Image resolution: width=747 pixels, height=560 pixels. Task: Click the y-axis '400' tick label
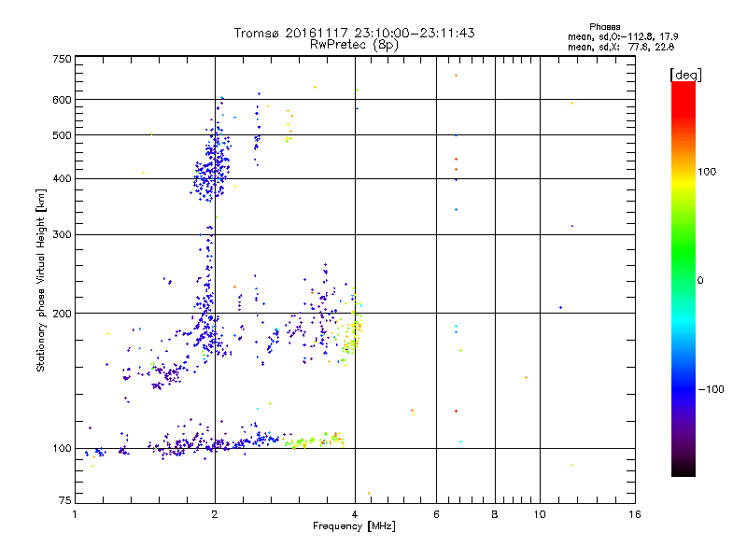point(62,179)
